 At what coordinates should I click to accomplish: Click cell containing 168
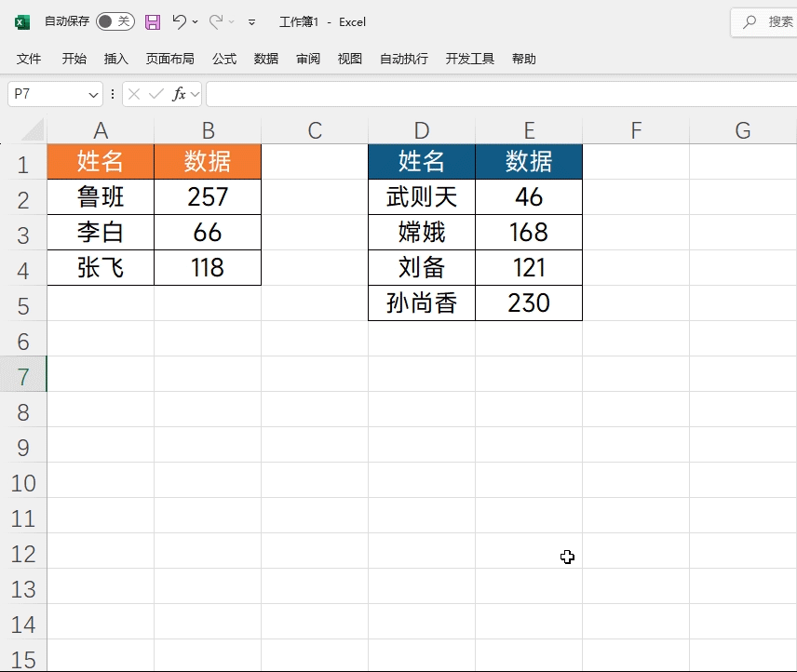coord(529,233)
